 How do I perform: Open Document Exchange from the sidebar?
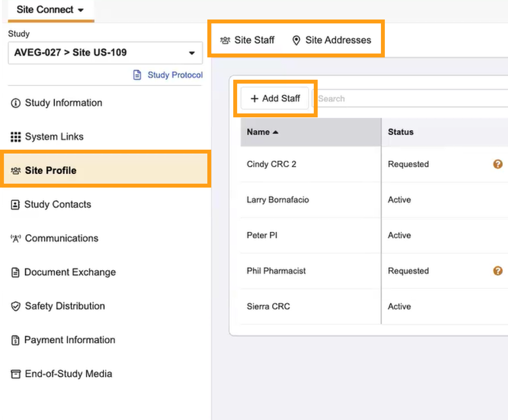[70, 272]
